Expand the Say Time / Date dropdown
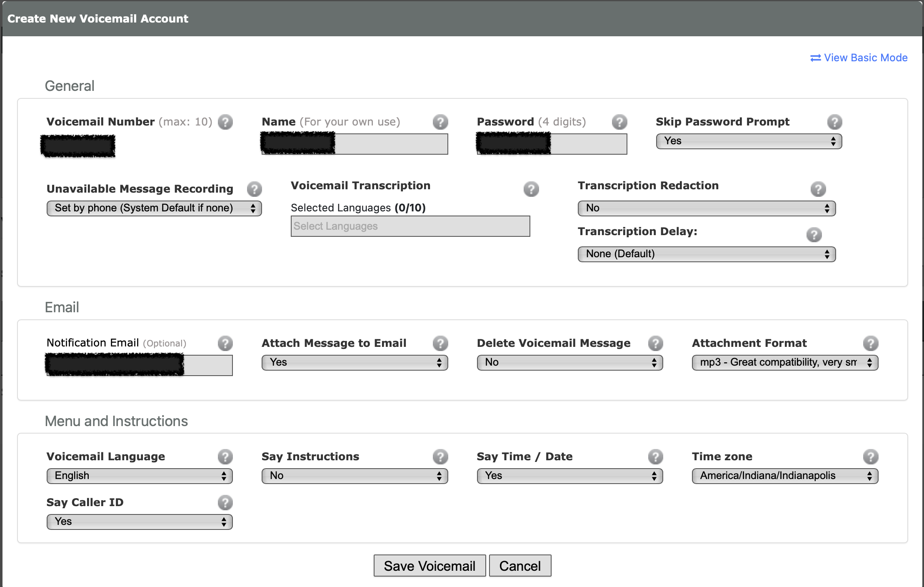Viewport: 924px width, 587px height. pos(570,476)
